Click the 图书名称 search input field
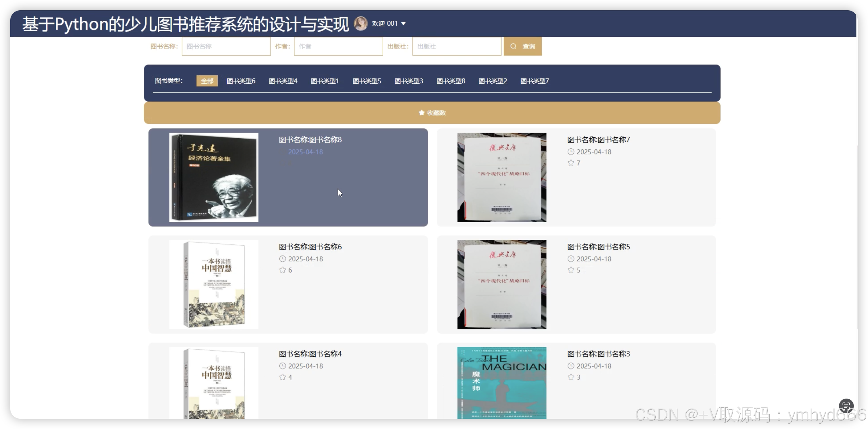The image size is (868, 429). pos(226,46)
